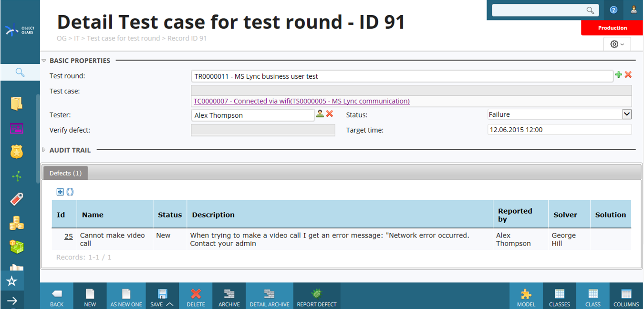Screen dimensions: 644x309
Task: Delete the record
Action: pyautogui.click(x=196, y=296)
